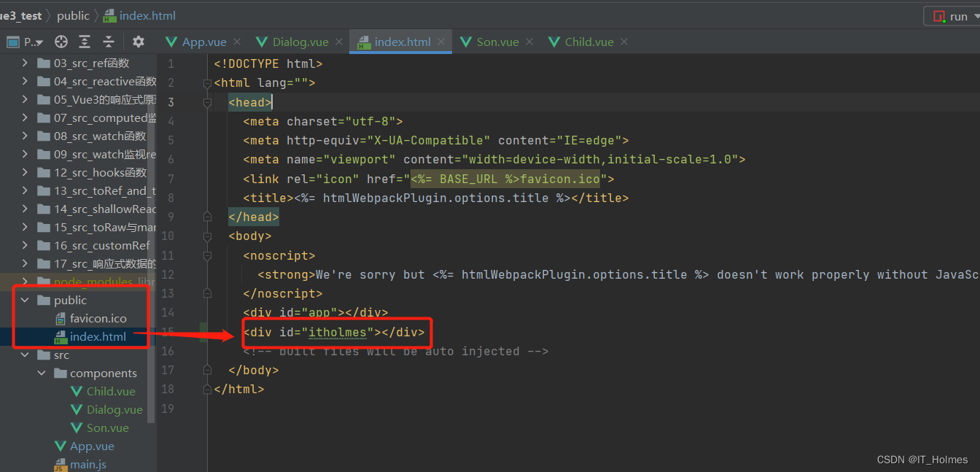Screen dimensions: 980x472
Task: Click the favicon.ico href text on line 7
Action: [560, 179]
